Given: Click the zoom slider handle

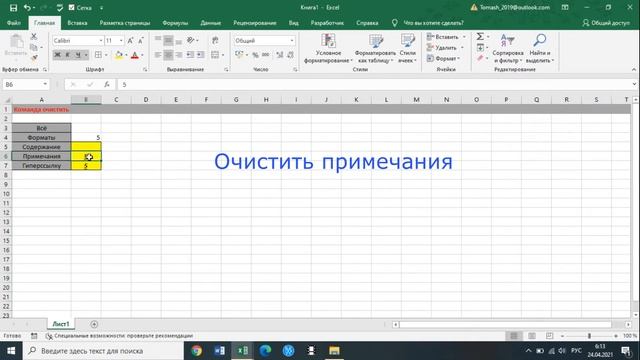Looking at the screenshot, I should coord(589,336).
